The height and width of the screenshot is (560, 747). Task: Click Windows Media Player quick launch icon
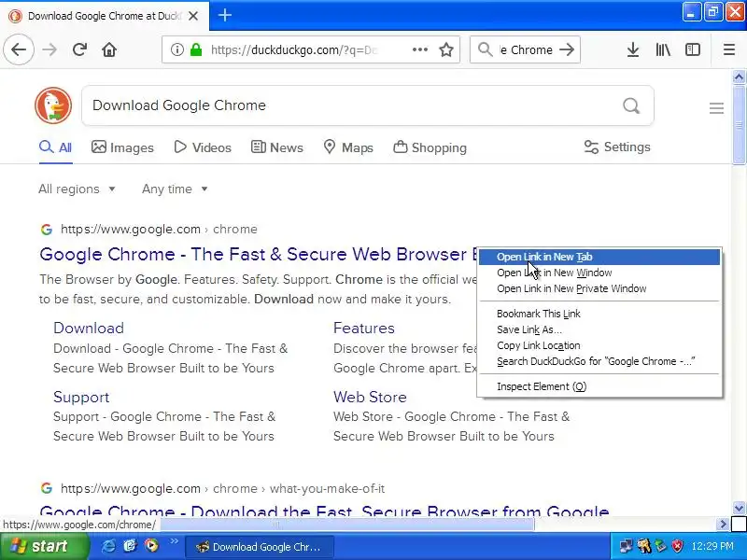[151, 546]
